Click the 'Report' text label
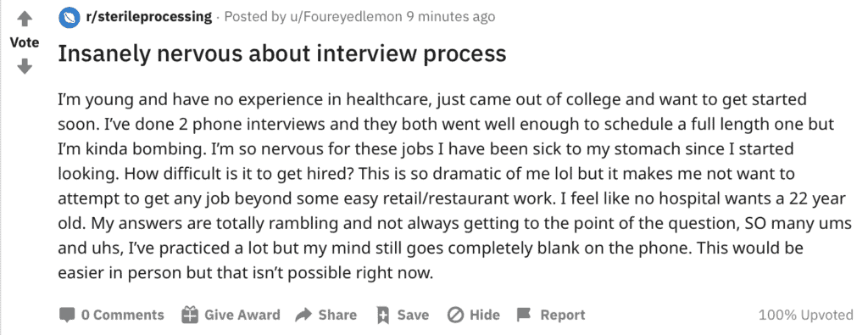 coord(563,315)
